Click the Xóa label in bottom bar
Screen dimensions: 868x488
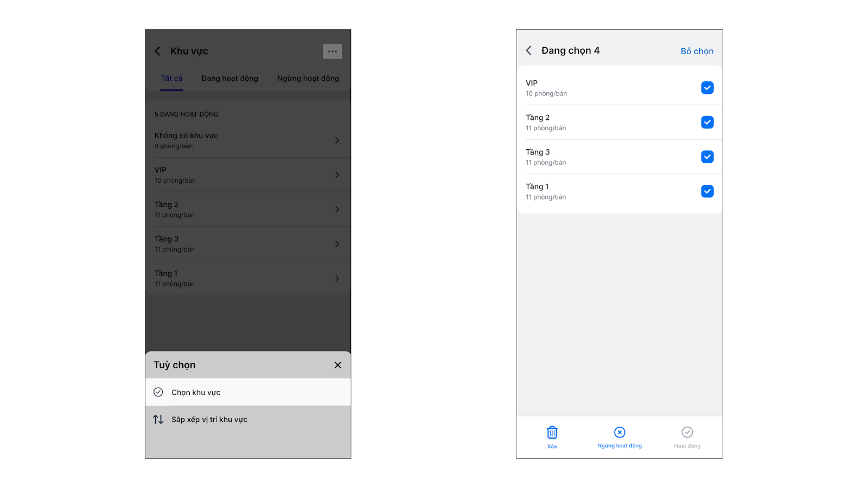[x=552, y=446]
